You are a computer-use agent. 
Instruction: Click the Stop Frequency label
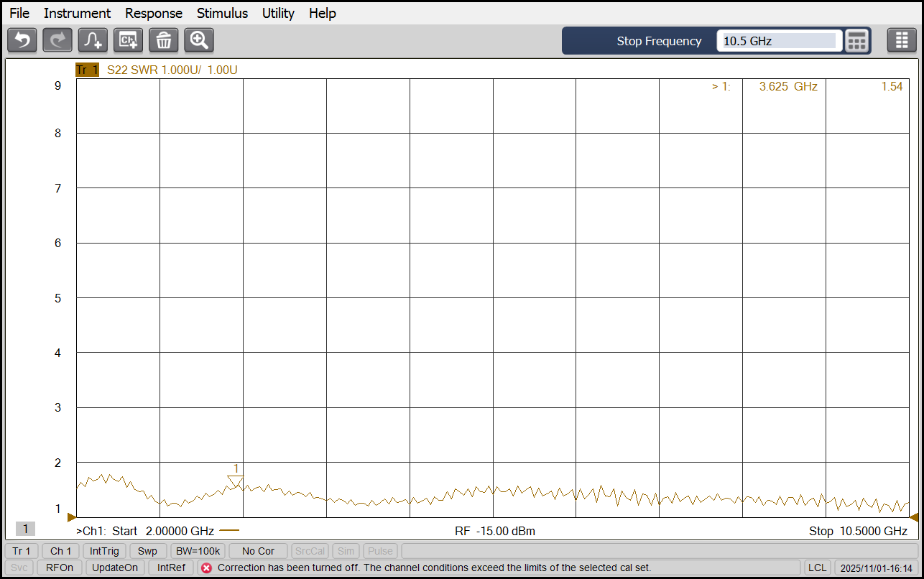coord(659,41)
